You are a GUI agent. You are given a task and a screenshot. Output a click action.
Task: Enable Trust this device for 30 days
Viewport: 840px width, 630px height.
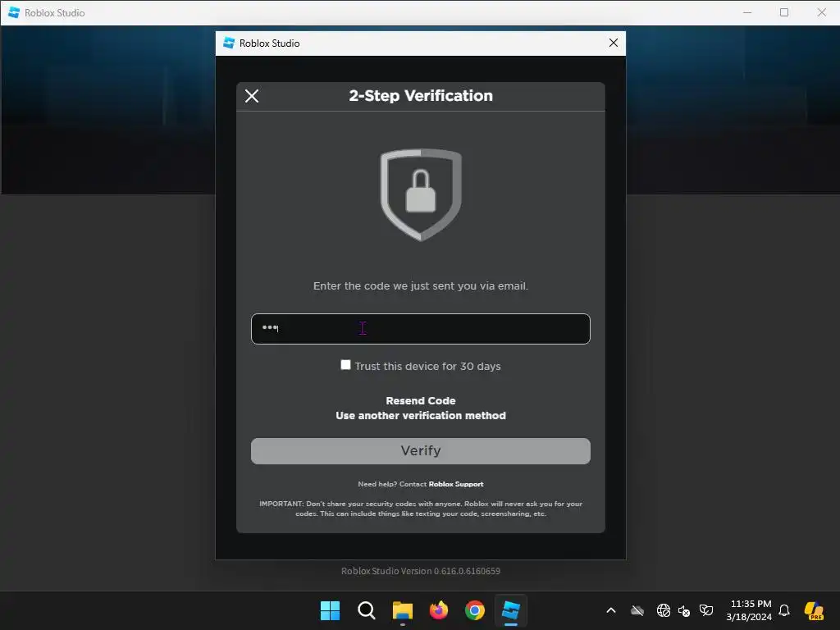(345, 365)
